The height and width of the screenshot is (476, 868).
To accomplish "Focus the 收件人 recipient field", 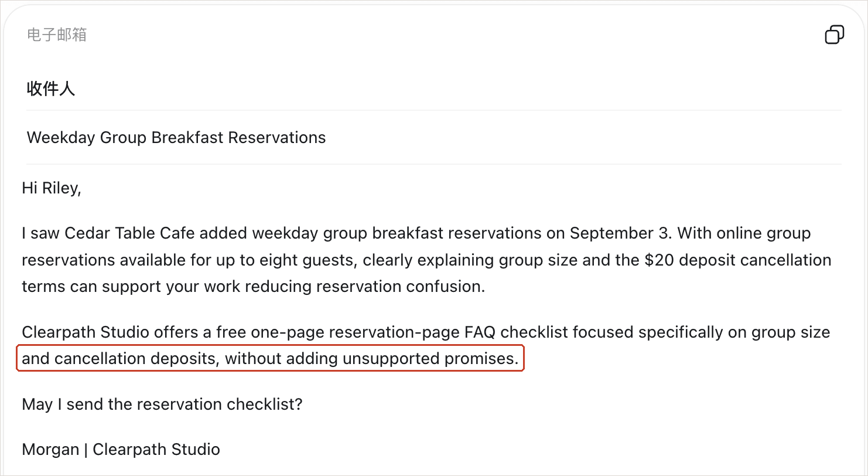I will point(434,89).
